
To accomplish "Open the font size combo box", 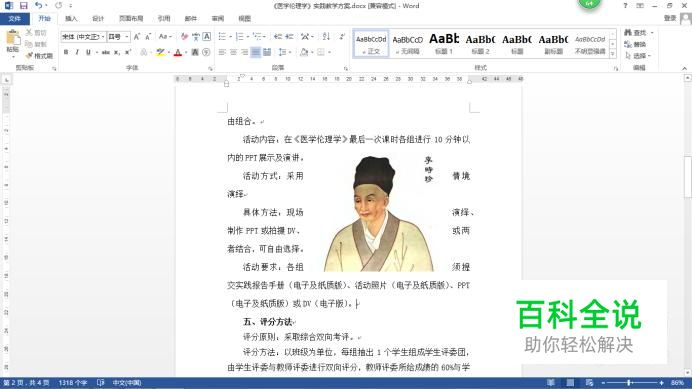I will 118,37.
